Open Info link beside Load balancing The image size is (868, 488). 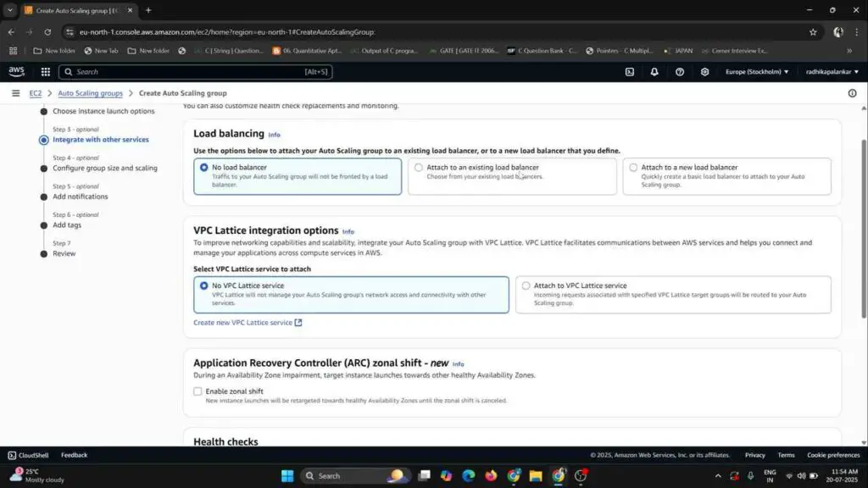[x=274, y=135]
